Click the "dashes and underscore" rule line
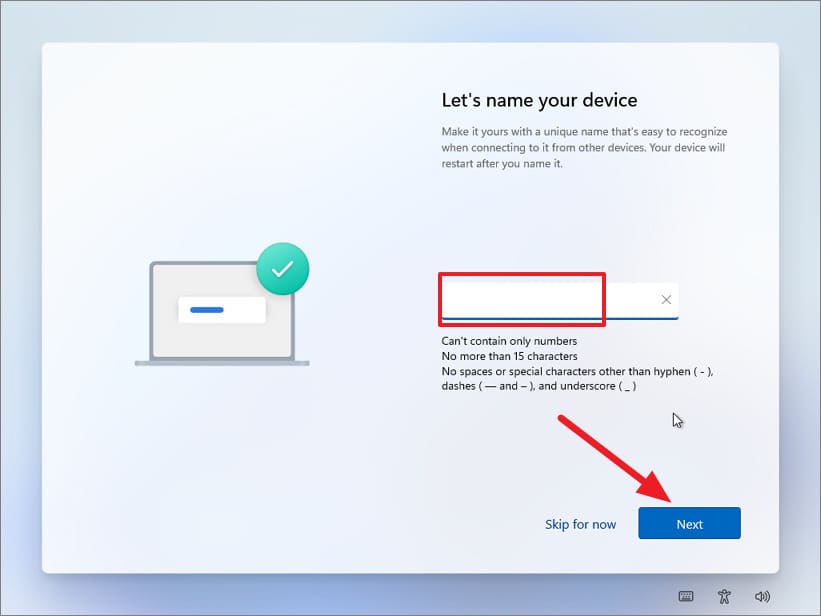 pyautogui.click(x=538, y=386)
